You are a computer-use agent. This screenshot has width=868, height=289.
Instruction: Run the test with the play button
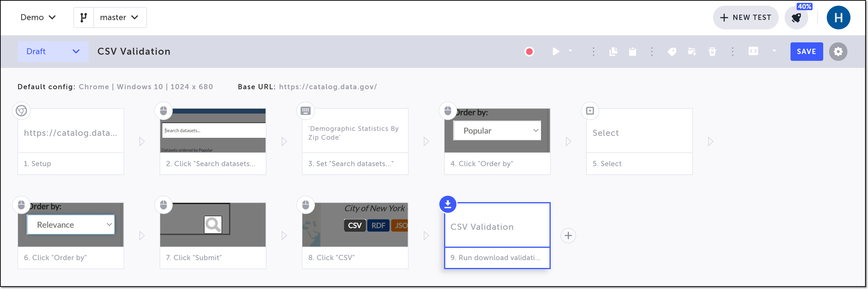click(x=556, y=51)
